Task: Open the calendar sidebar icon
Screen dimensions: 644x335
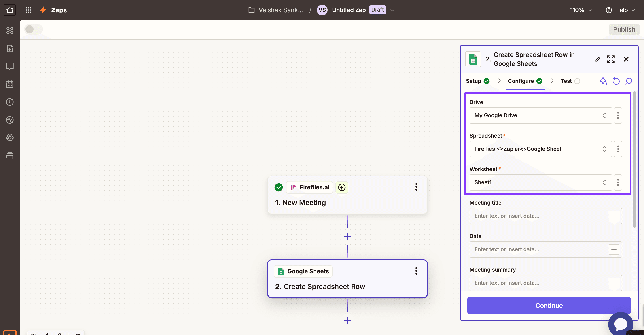Action: [10, 84]
